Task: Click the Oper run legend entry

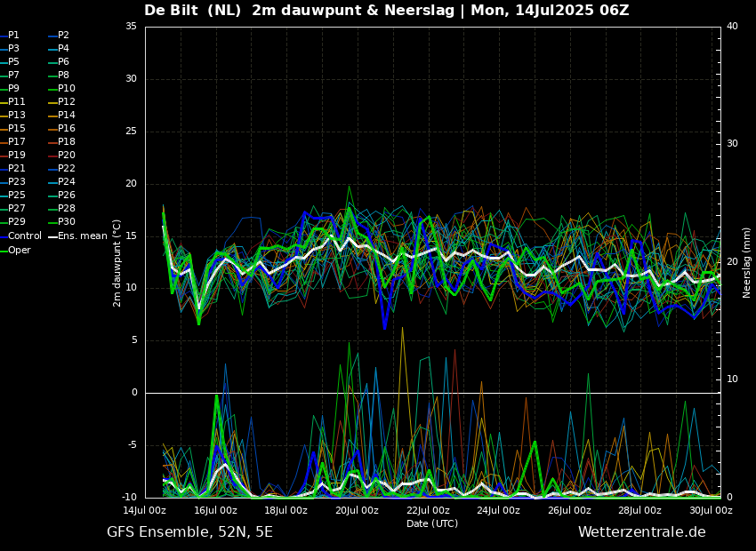Action: click(x=15, y=251)
